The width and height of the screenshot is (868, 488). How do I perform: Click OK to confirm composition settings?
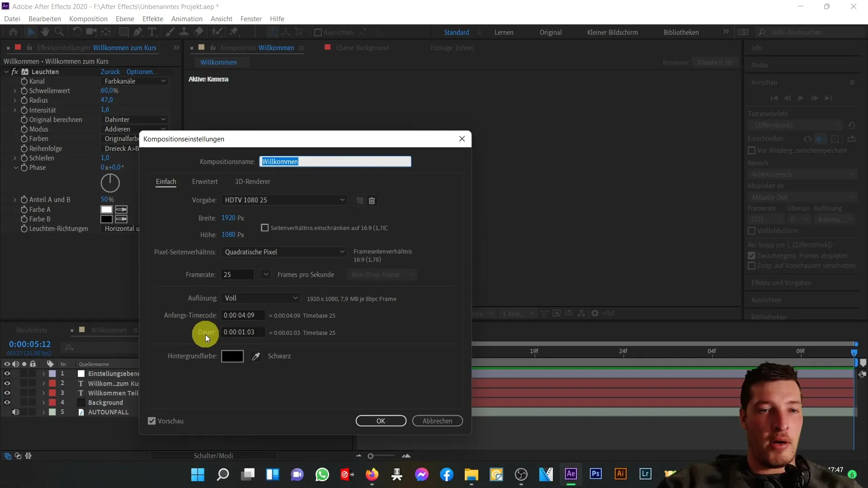[x=380, y=421]
